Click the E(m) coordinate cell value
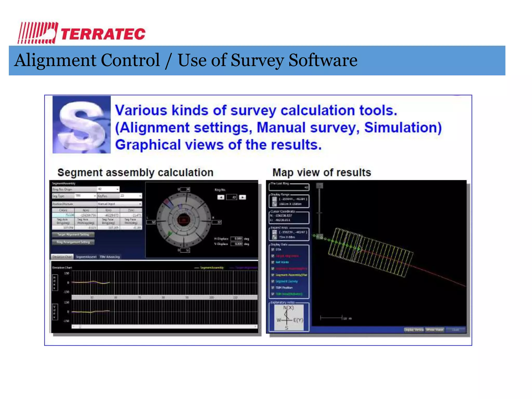Viewport: 532px width, 399px height. (108, 215)
